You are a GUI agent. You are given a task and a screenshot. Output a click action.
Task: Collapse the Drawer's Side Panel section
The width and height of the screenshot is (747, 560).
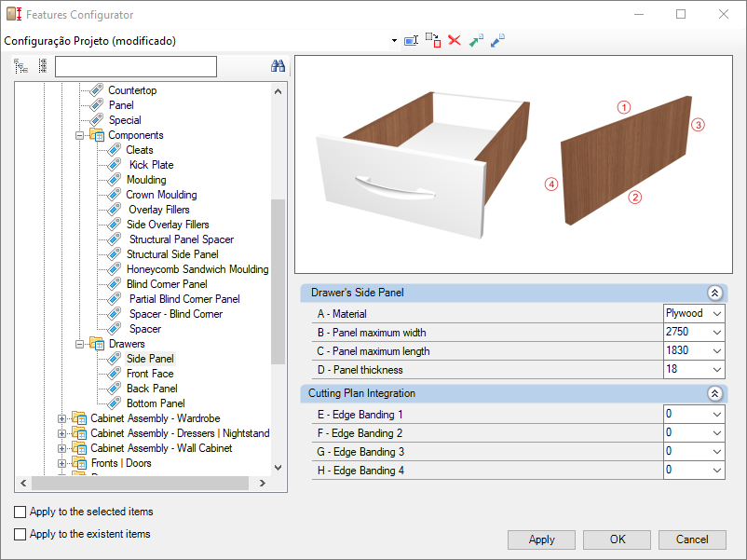point(714,293)
